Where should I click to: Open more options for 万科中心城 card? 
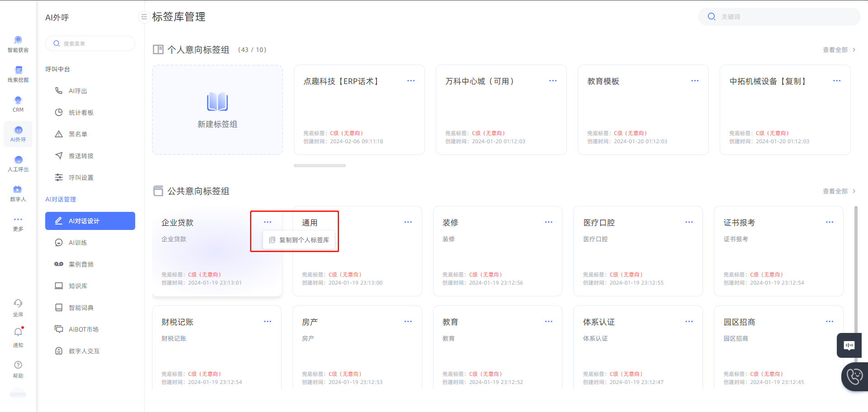pos(553,81)
